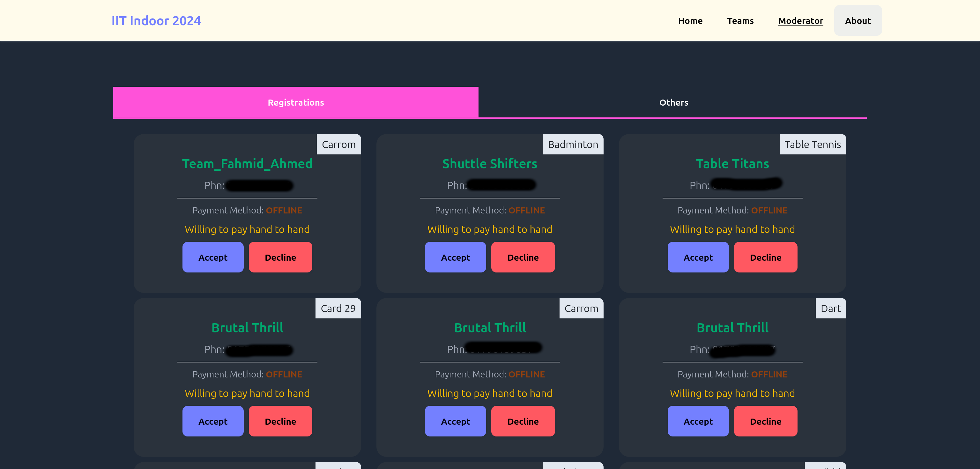The height and width of the screenshot is (469, 980).
Task: Open the Home navigation link
Action: [690, 20]
